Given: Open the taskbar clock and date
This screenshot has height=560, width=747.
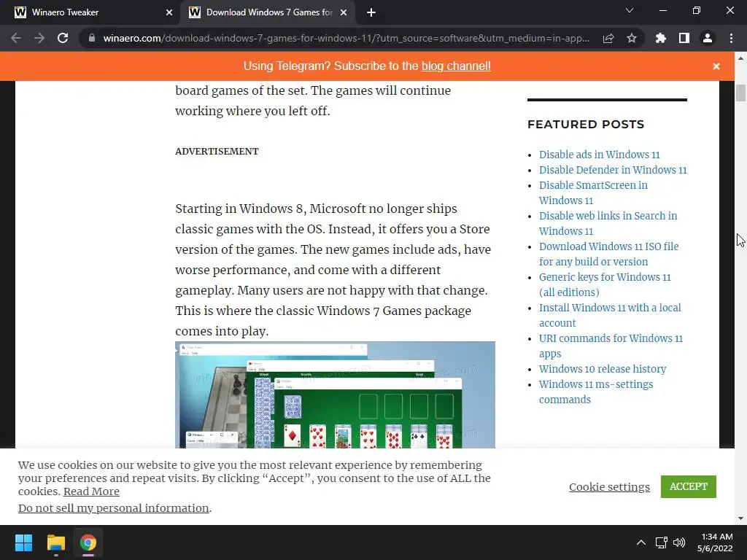Looking at the screenshot, I should 715,542.
